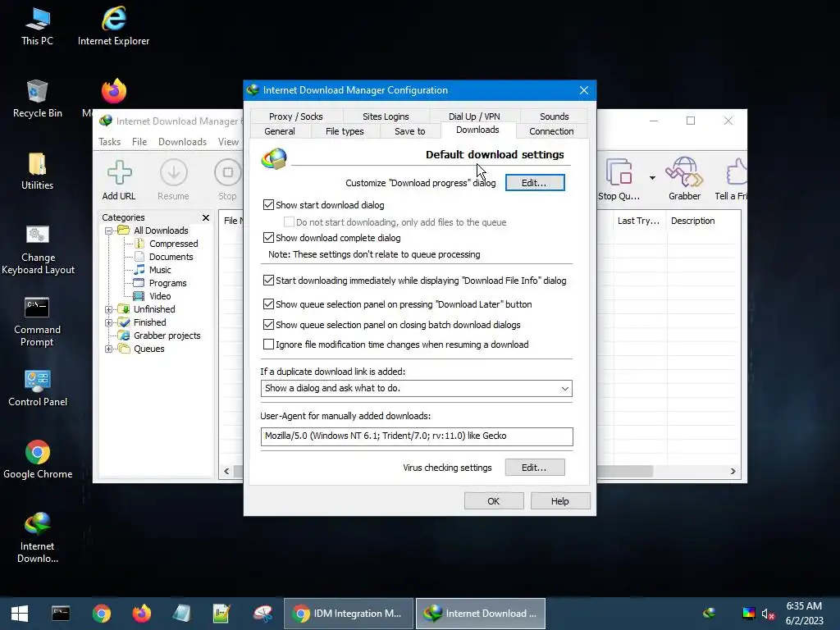Click Edit for Virus checking settings
840x630 pixels.
[x=535, y=468]
